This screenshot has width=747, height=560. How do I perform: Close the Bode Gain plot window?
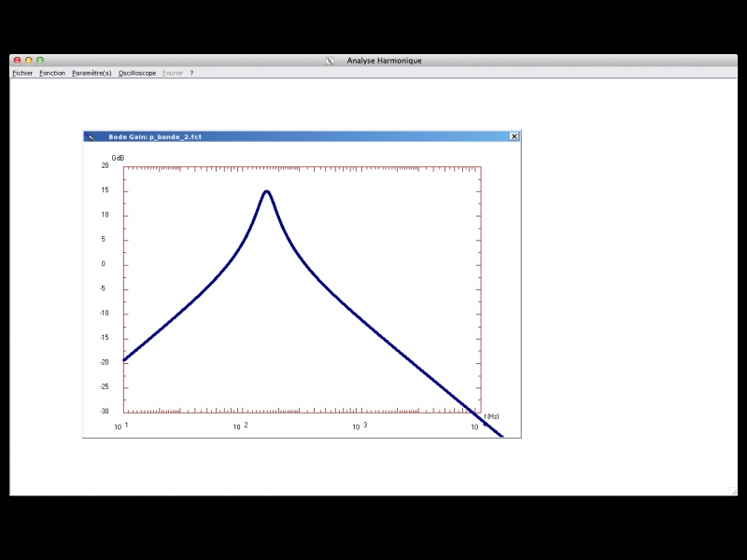tap(514, 136)
